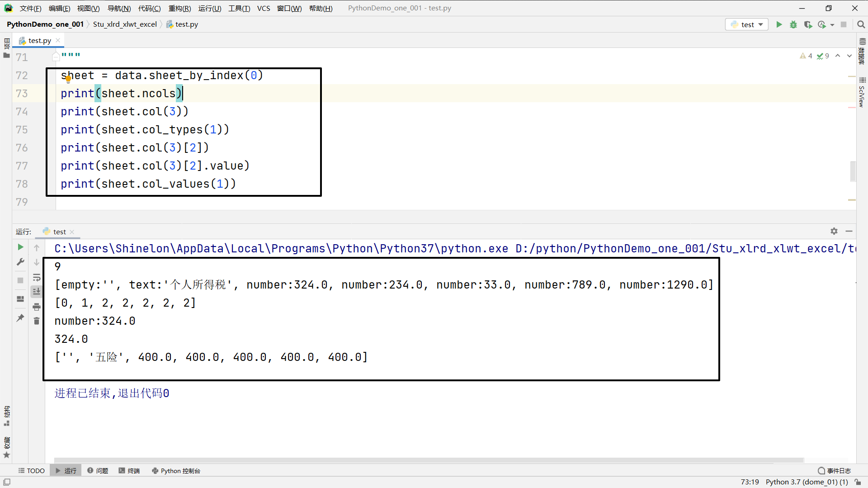This screenshot has width=868, height=488.
Task: Open the 'test' run configuration dropdown
Action: [x=746, y=24]
